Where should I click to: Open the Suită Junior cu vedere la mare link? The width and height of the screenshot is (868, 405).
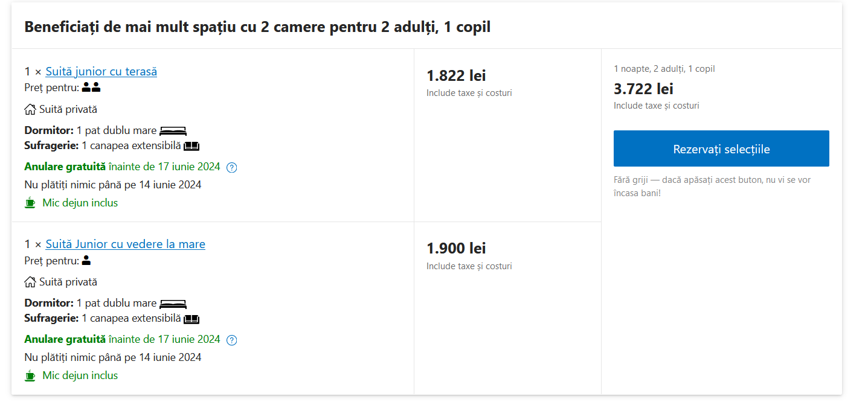click(125, 244)
